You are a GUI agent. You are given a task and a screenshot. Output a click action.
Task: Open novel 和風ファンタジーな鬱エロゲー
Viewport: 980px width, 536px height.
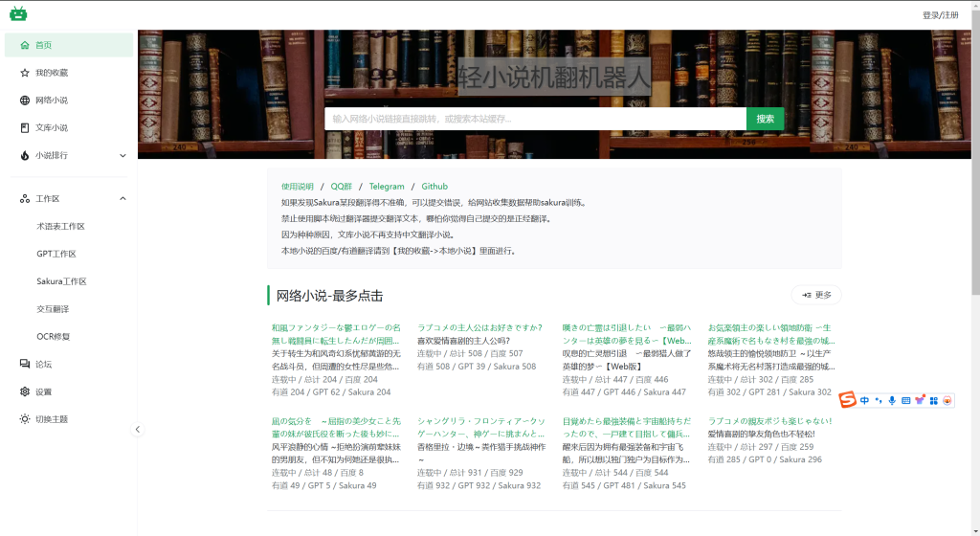[336, 334]
